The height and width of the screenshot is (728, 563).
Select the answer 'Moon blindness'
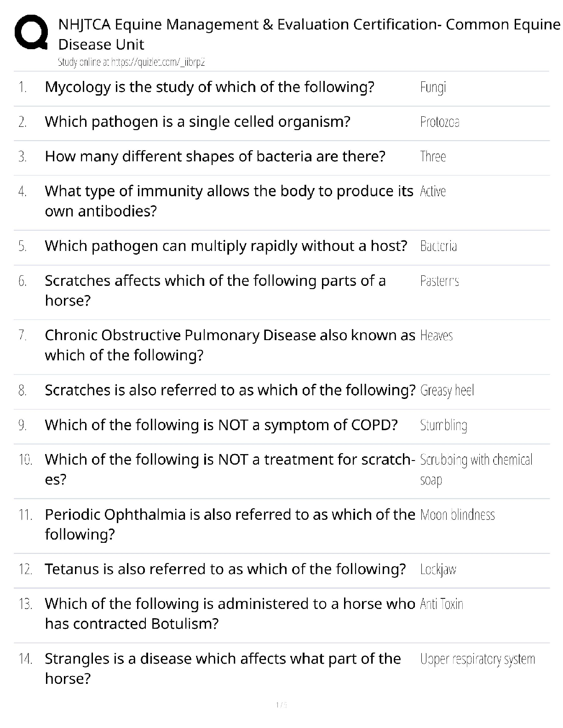(457, 515)
